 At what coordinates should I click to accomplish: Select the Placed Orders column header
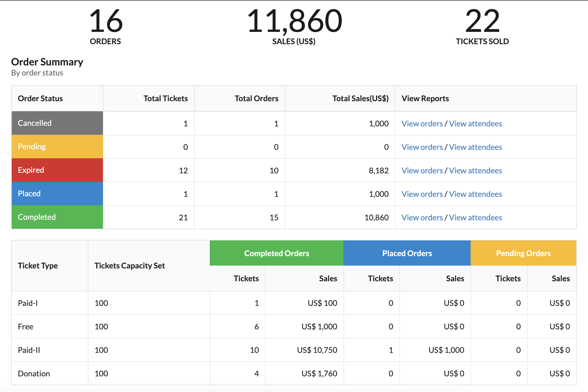tap(407, 253)
